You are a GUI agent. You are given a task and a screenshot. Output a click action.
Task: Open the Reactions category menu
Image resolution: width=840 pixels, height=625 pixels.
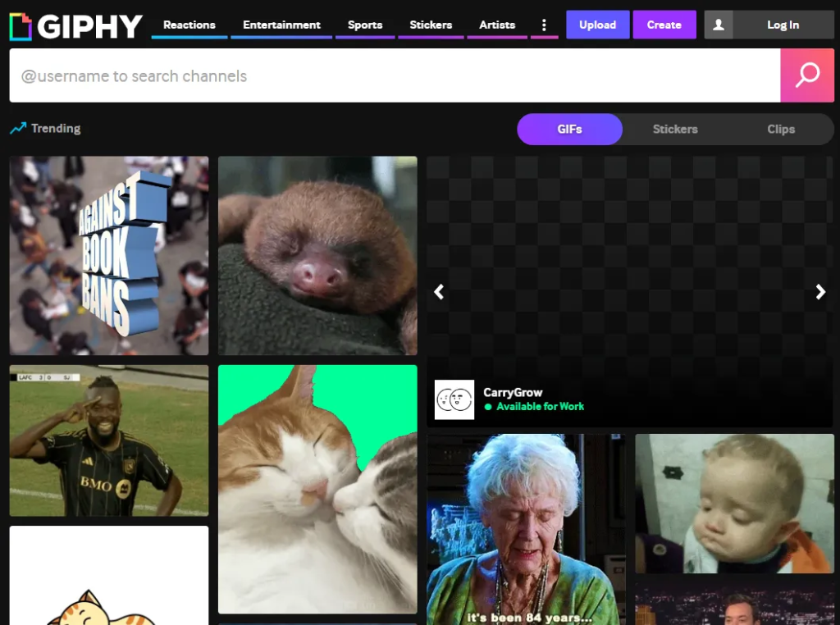point(189,25)
